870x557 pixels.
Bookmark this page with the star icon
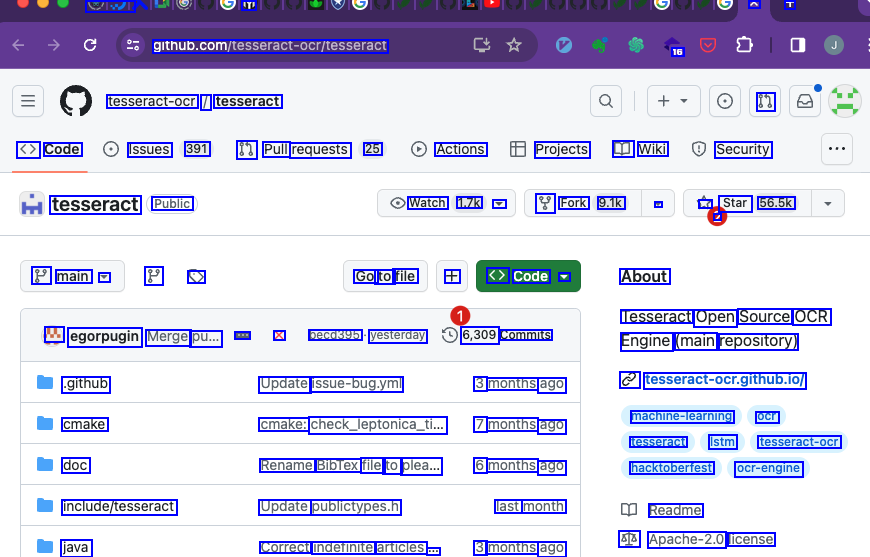[x=514, y=45]
